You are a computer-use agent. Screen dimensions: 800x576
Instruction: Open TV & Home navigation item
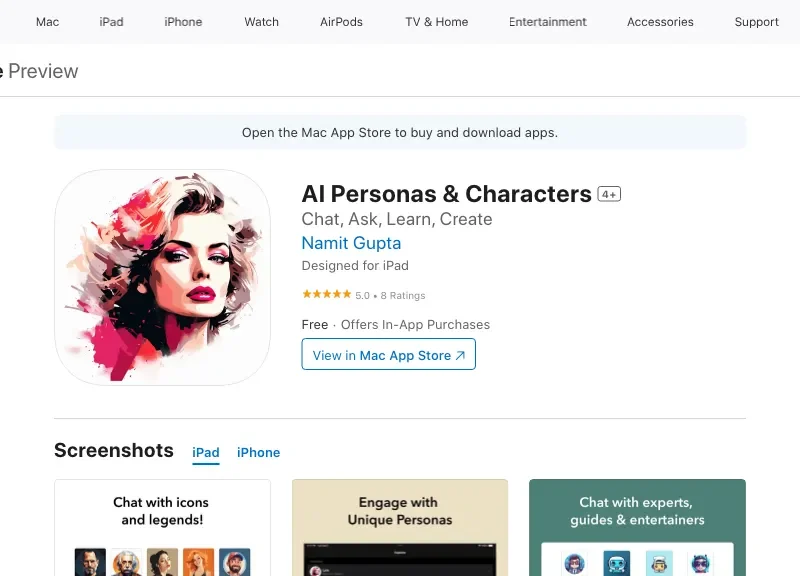coord(437,22)
